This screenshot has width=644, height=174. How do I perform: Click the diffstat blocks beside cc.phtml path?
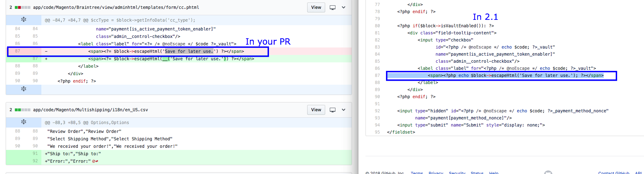tap(23, 7)
